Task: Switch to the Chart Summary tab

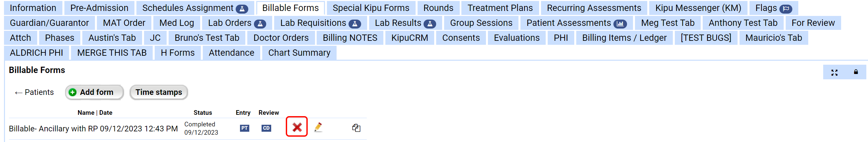Action: coord(299,53)
